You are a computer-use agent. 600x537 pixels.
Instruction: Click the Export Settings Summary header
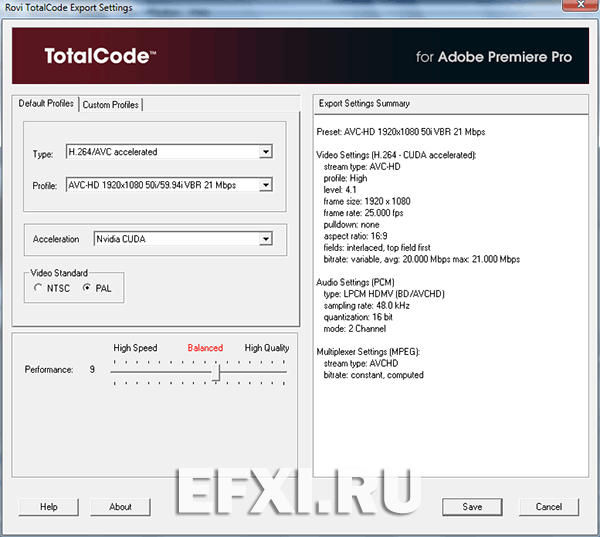(451, 104)
